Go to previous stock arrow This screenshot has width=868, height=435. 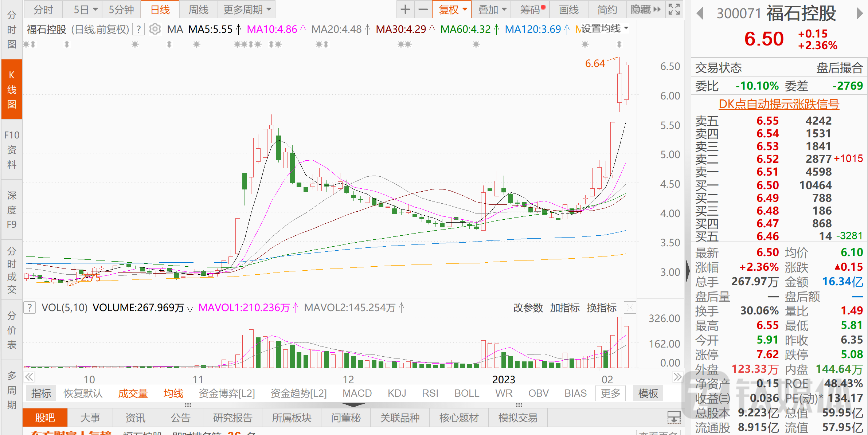[699, 14]
